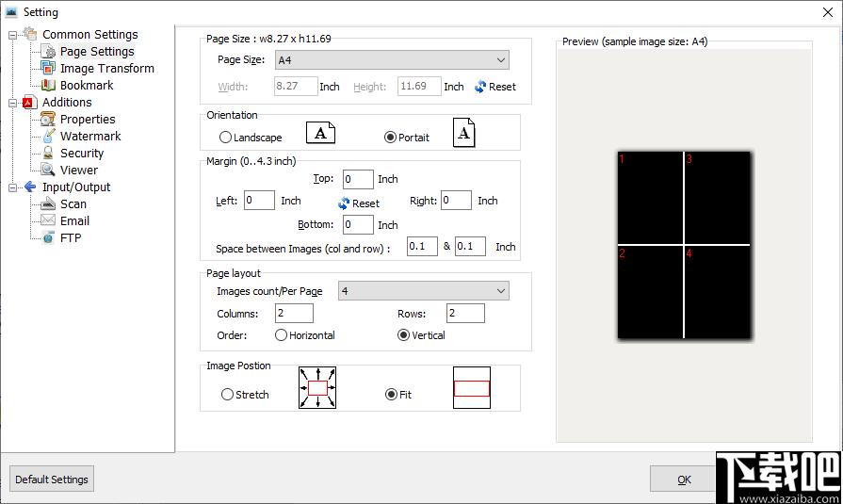Click the row spacing input field

(x=470, y=247)
